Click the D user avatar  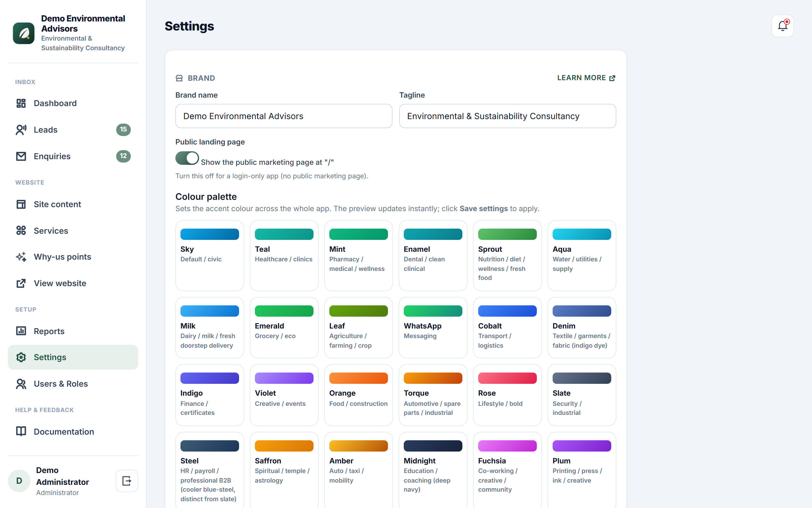coord(19,481)
